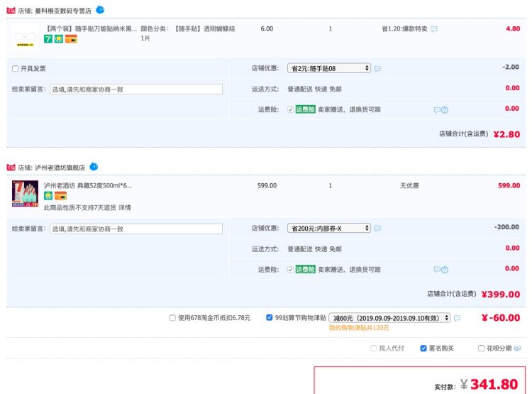The width and height of the screenshot is (532, 394).
Task: Click store subtotal ¥2.80
Action: (506, 134)
